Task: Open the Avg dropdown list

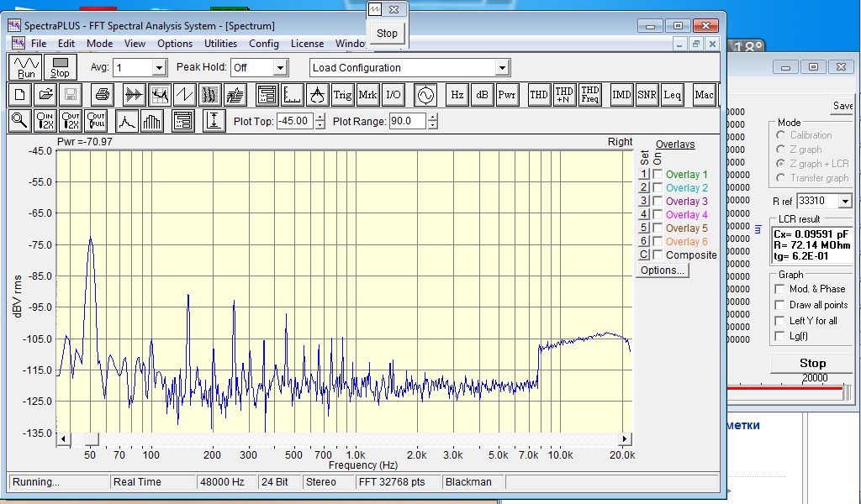Action: point(158,68)
